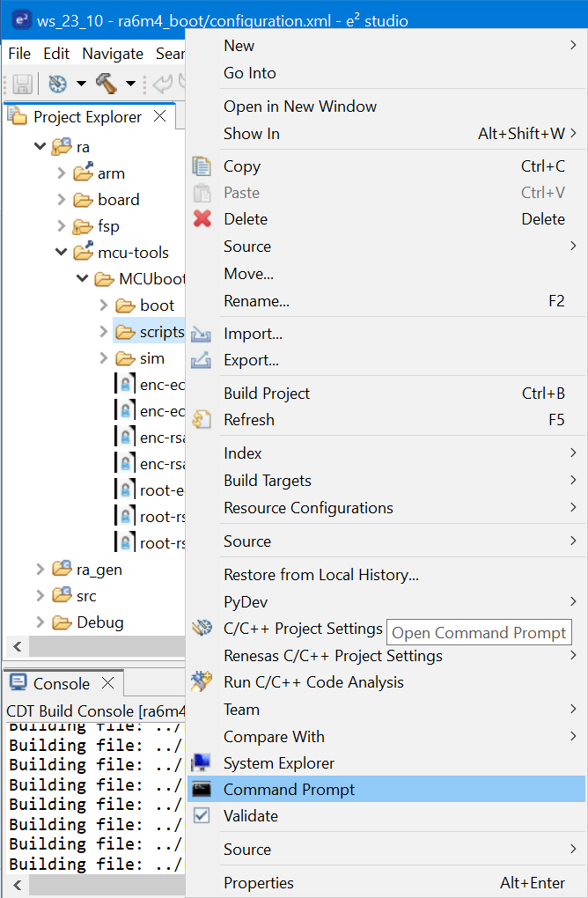Open Build Targets submenu

(386, 481)
